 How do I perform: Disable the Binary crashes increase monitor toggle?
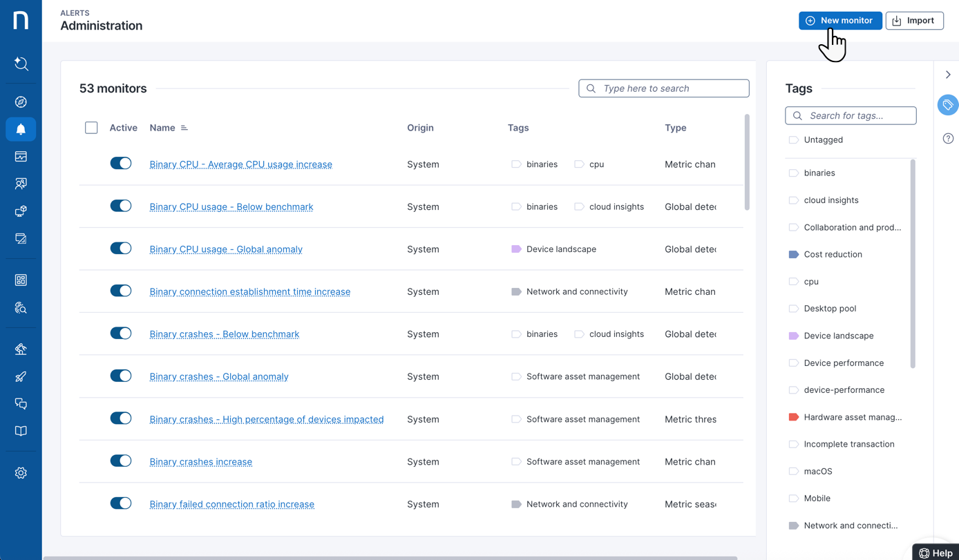click(121, 461)
